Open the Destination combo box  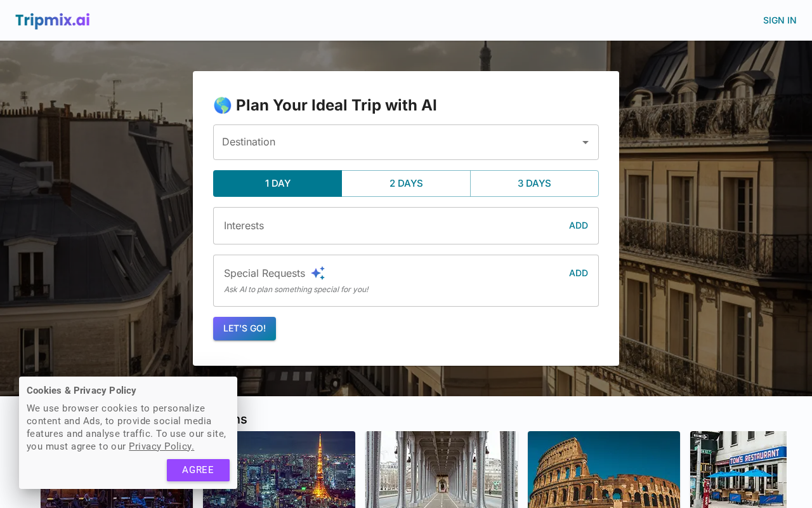pos(393,142)
